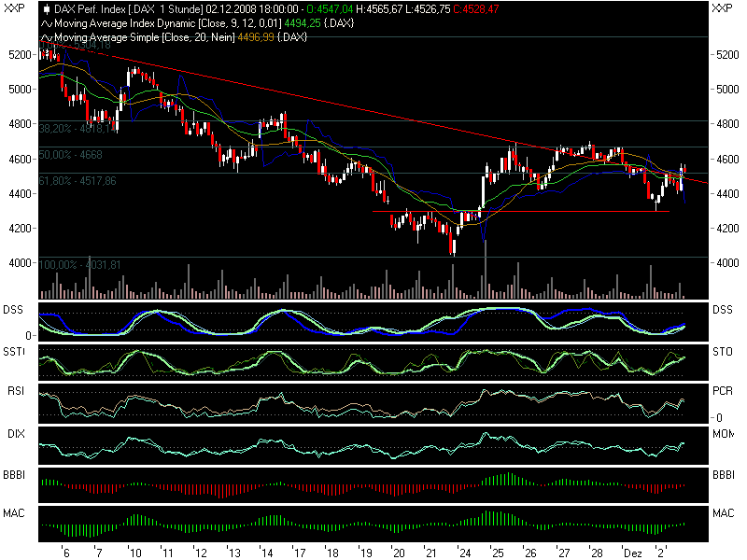747x560 pixels.
Task: Select the RSI indicator panel label
Action: [x=18, y=392]
